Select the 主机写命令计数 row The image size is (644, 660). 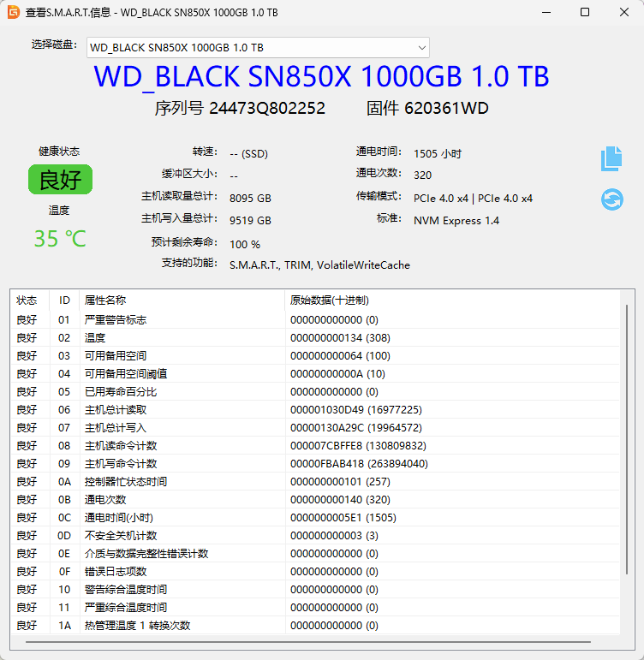(315, 463)
